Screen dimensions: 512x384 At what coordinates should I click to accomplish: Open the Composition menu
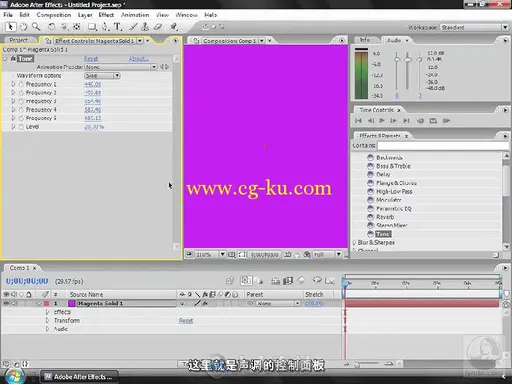[54, 15]
